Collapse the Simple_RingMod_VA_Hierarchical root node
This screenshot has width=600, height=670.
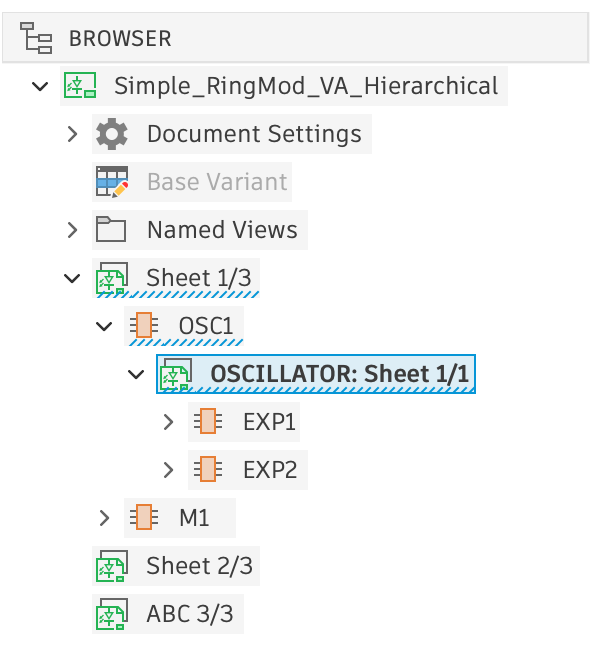pos(40,86)
